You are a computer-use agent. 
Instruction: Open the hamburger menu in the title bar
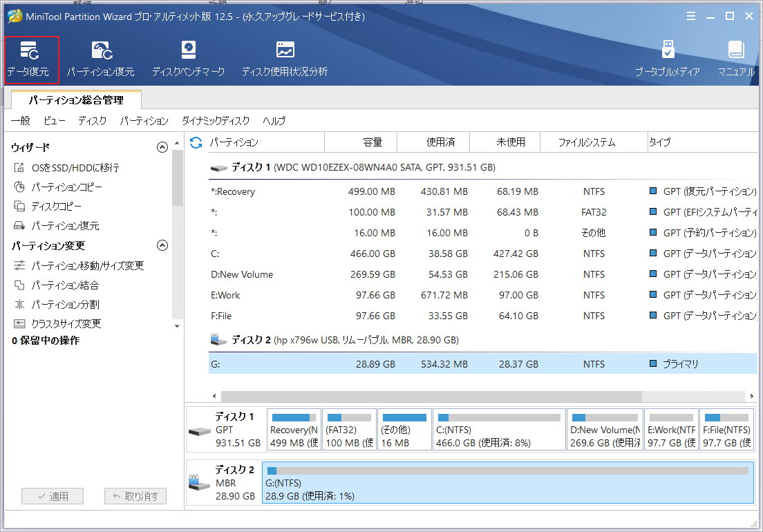tap(691, 16)
